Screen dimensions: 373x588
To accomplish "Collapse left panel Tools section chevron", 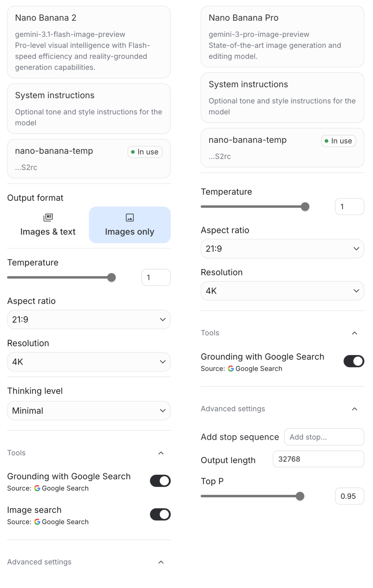I will coord(161,453).
